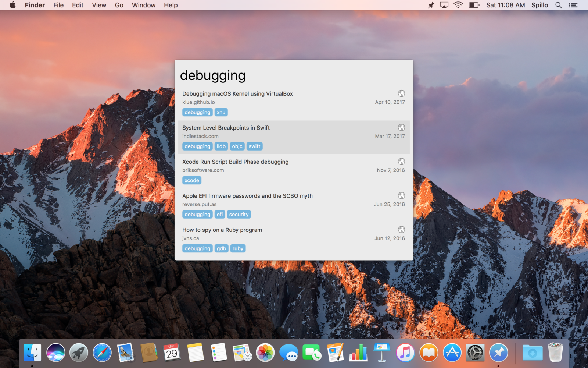Open Launchpad rocket icon in Dock
The width and height of the screenshot is (588, 368).
pos(79,353)
